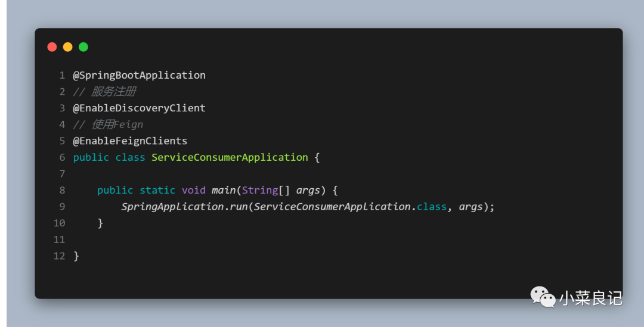This screenshot has width=644, height=327.
Task: Click the static keyword on line 8
Action: click(x=157, y=190)
